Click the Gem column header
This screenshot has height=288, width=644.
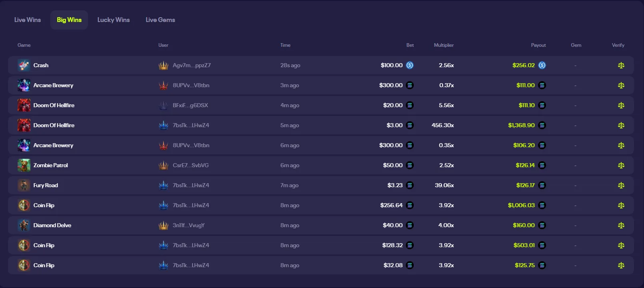pos(576,45)
